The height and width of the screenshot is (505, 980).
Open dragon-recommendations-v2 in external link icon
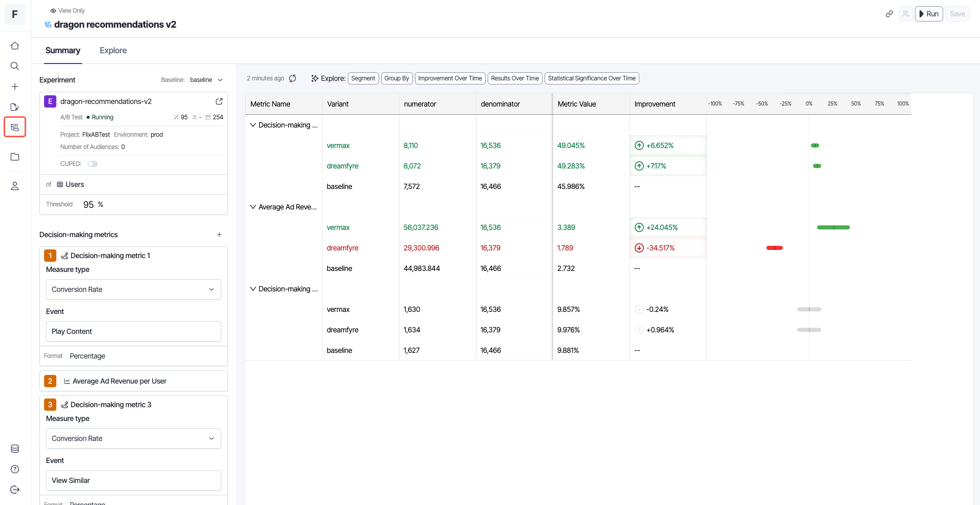click(219, 101)
